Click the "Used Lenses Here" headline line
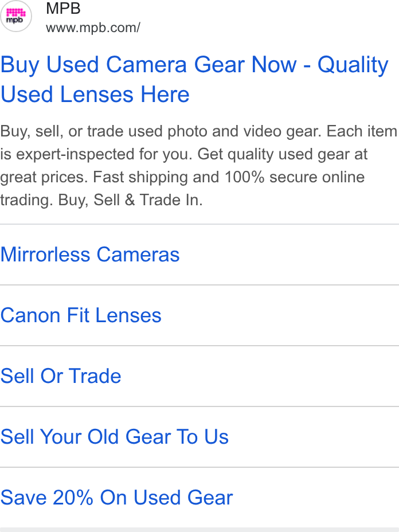The image size is (399, 532). point(95,95)
